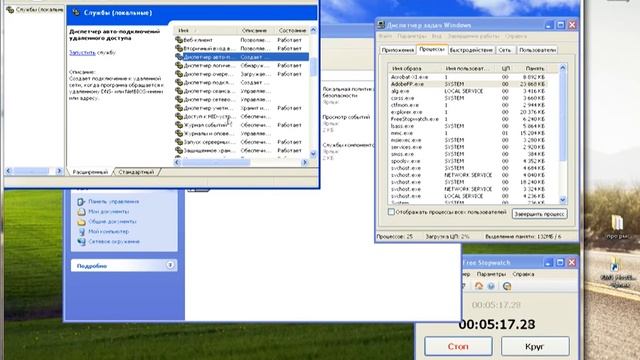Click services list horizontal scrollbar right arrow

click(304, 162)
